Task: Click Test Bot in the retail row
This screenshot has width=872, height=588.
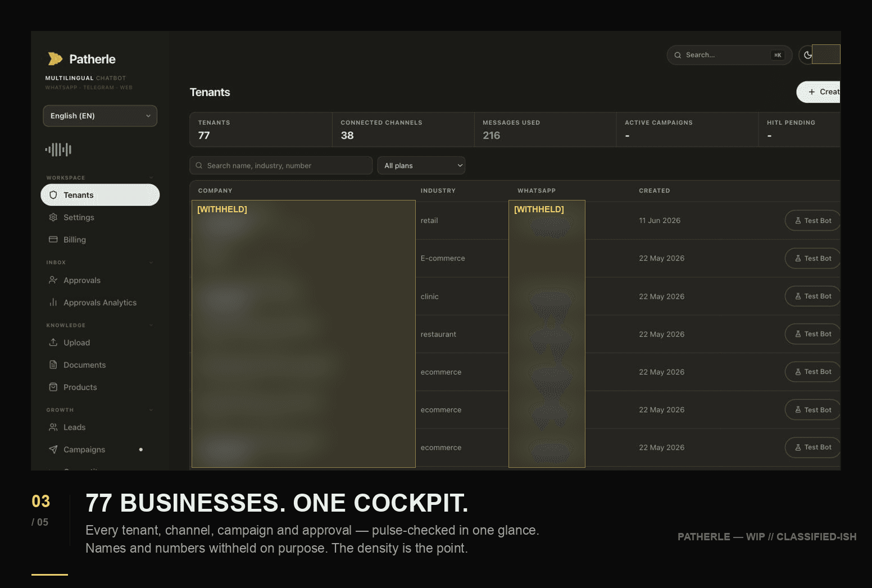Action: point(812,221)
